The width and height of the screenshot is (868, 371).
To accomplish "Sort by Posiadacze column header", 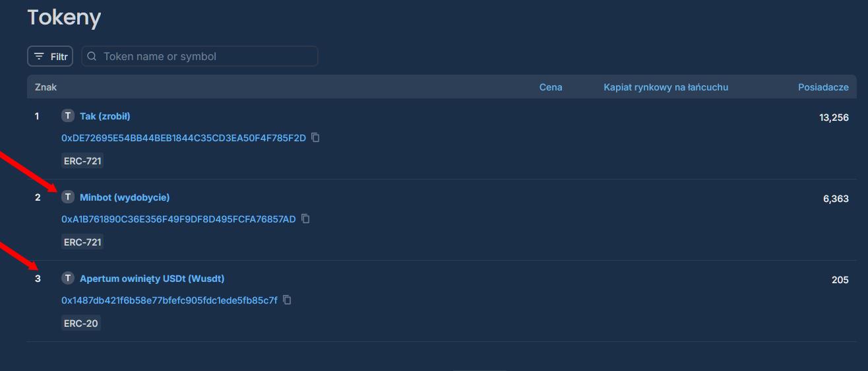I will tap(823, 87).
